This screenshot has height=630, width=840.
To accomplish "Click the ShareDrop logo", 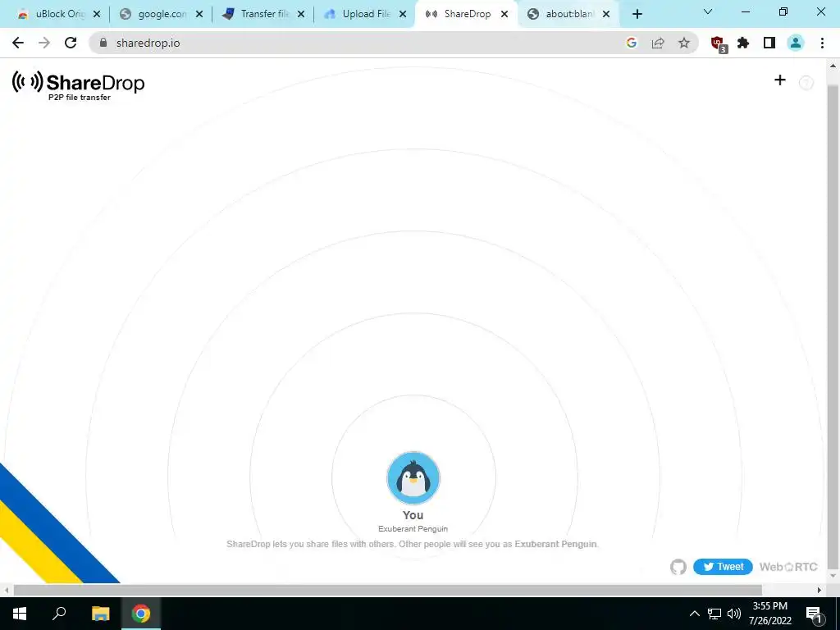I will [78, 85].
